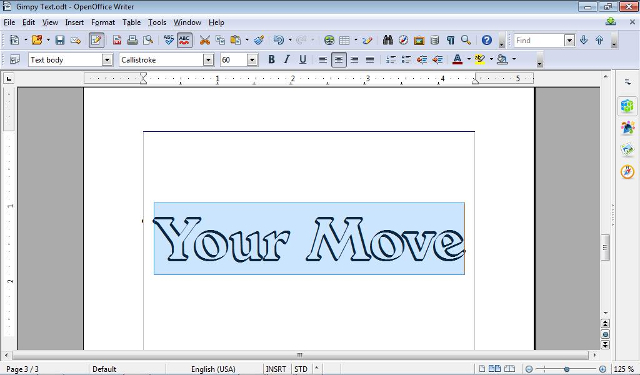Image resolution: width=640 pixels, height=375 pixels.
Task: Open the Gallery icon in toolbar
Action: pos(419,40)
